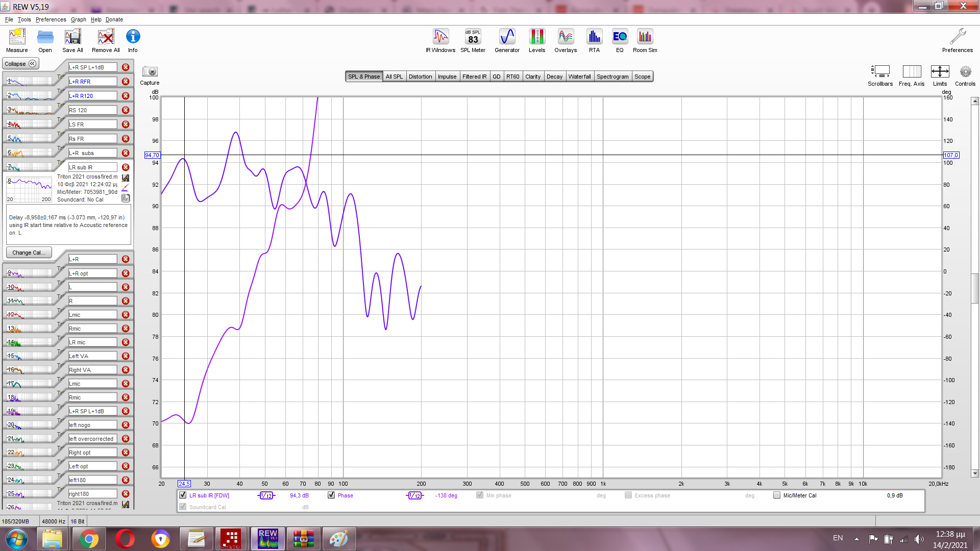Open the Tools menu
The height and width of the screenshot is (551, 980).
[x=24, y=19]
